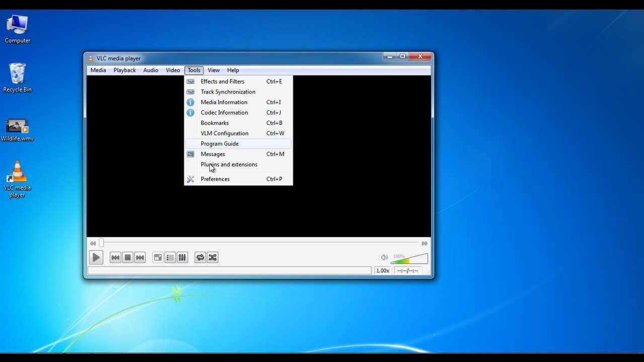Enable loop playback mode
644x362 pixels.
point(200,257)
